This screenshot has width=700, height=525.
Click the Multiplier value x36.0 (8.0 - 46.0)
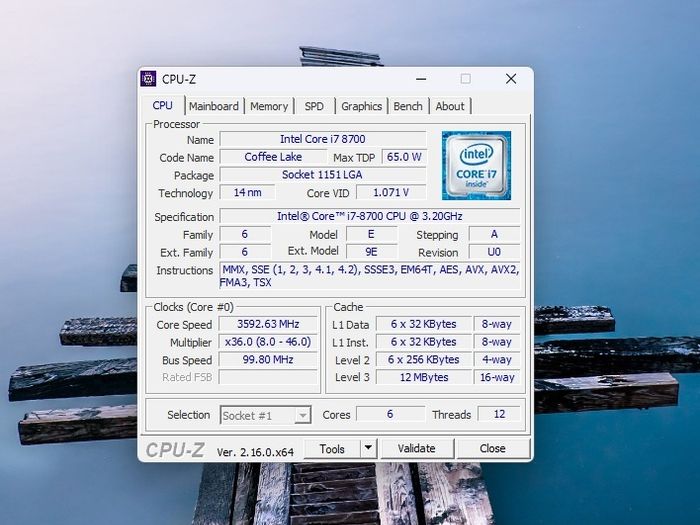pyautogui.click(x=268, y=342)
